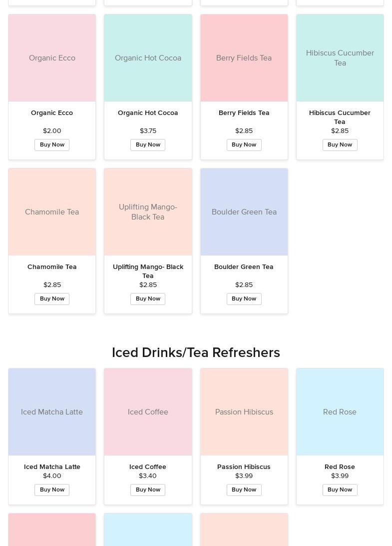The width and height of the screenshot is (392, 546).
Task: Open the Boulder Green Tea thumbnail
Action: click(x=244, y=212)
